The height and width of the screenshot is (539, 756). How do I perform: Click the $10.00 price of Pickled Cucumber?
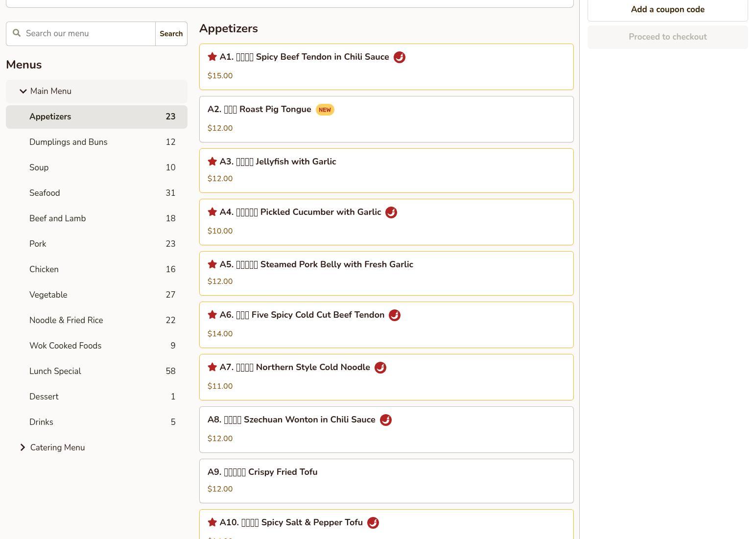(x=220, y=231)
